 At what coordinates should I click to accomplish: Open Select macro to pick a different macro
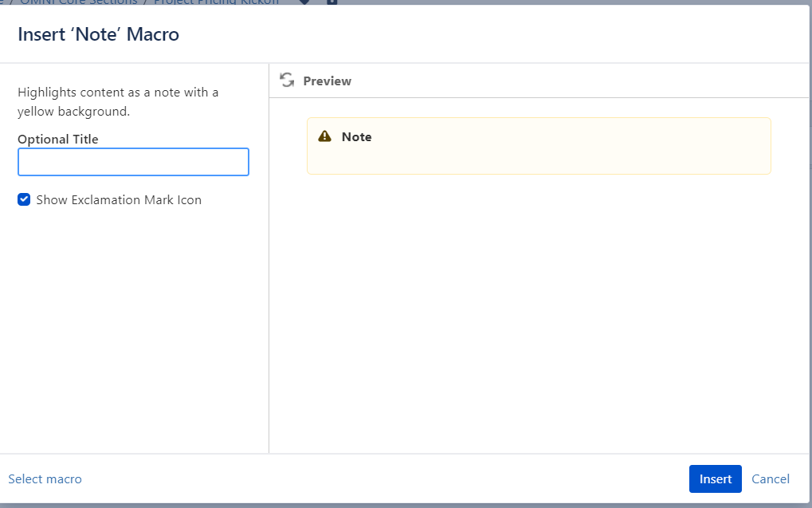click(x=45, y=478)
